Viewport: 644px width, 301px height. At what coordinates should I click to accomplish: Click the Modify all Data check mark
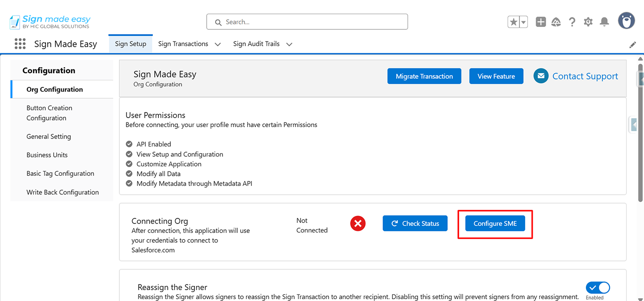pyautogui.click(x=129, y=174)
